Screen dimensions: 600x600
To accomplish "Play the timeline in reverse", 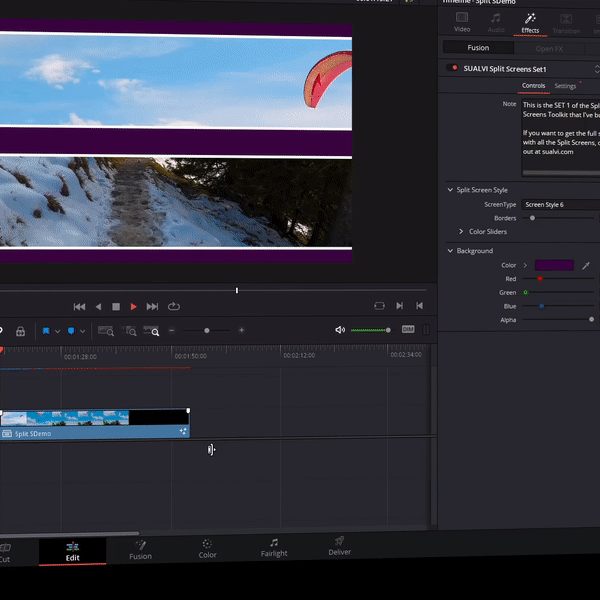I will click(x=98, y=307).
